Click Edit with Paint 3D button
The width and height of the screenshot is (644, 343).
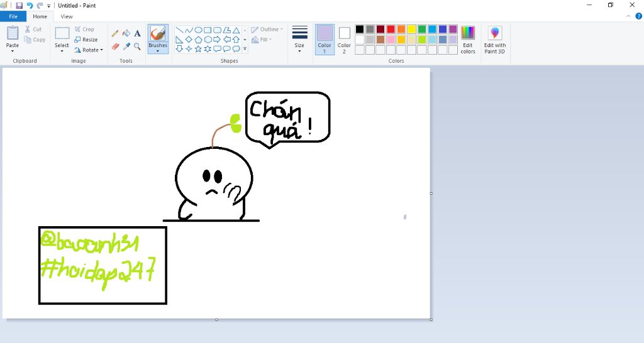[x=495, y=40]
